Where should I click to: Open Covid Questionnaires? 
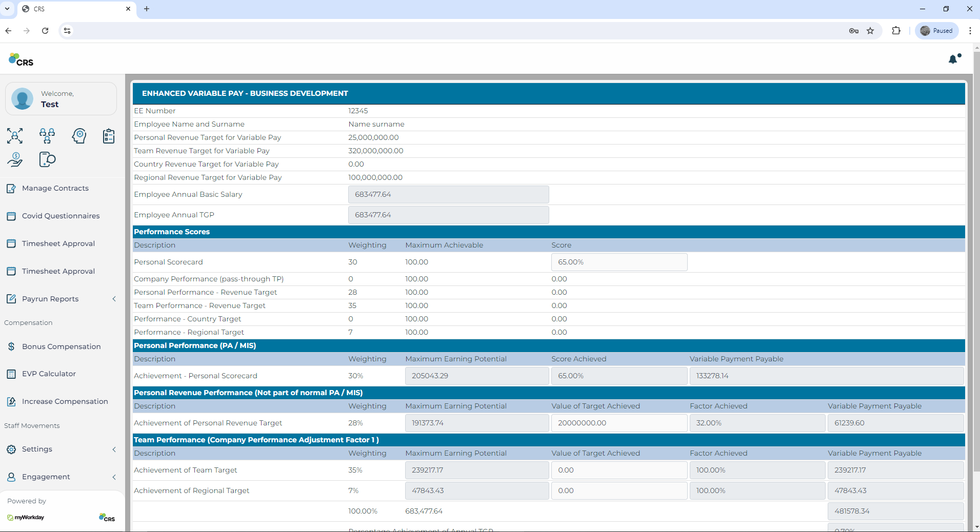click(x=61, y=216)
